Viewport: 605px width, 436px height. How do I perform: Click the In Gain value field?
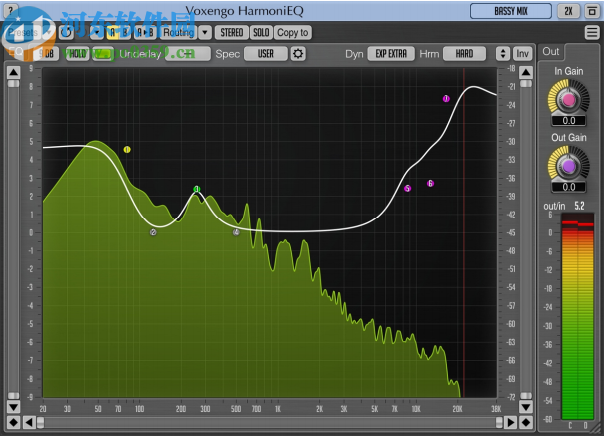567,120
